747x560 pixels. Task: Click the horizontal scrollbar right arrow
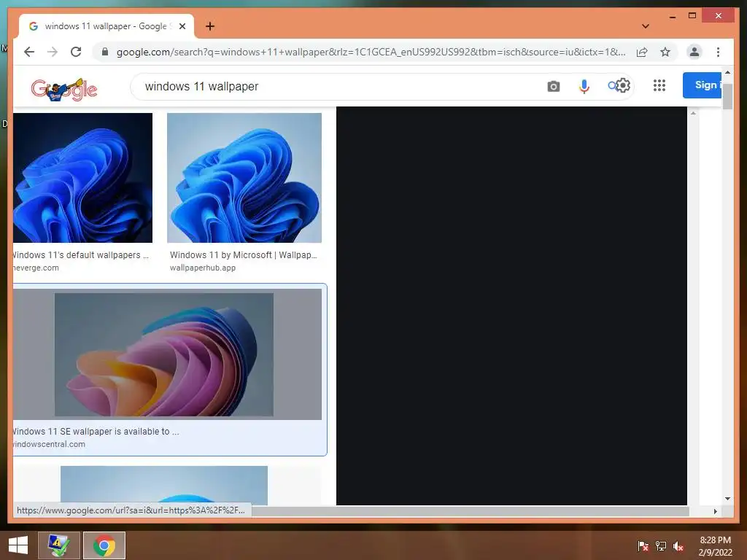[715, 511]
